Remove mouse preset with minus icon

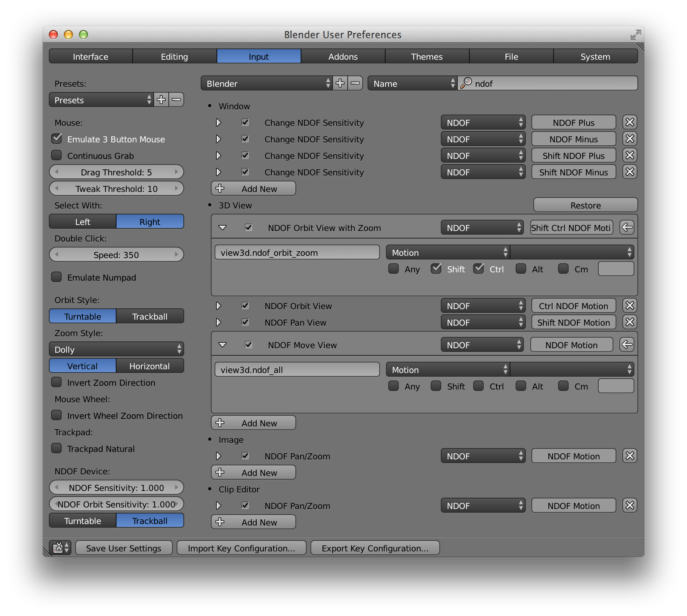tap(176, 100)
